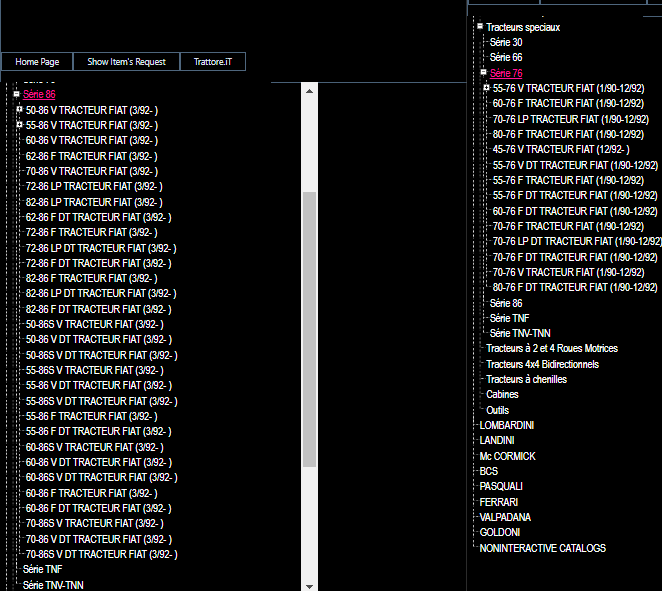Select 70-86S V DT TRACTEUR FIAT
The height and width of the screenshot is (591, 662).
(101, 554)
